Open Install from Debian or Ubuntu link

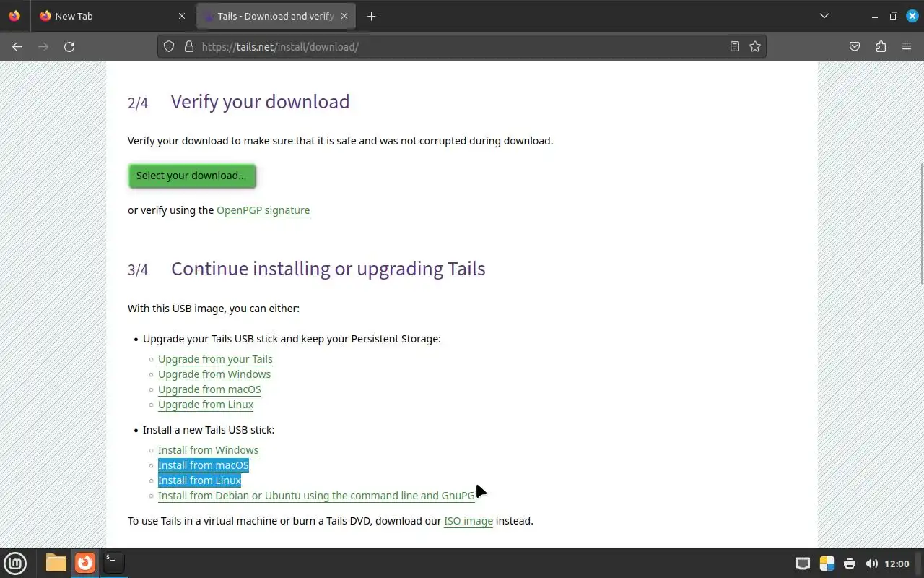(x=316, y=496)
